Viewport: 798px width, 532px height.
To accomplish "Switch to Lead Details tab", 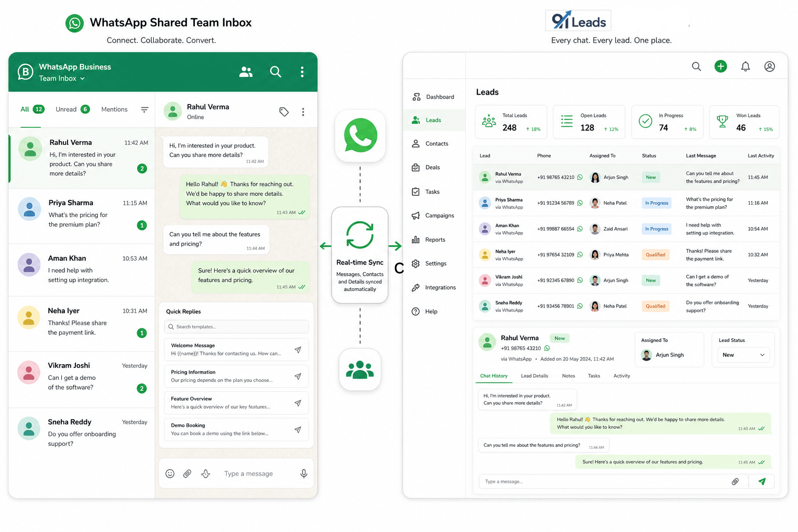I will (534, 376).
